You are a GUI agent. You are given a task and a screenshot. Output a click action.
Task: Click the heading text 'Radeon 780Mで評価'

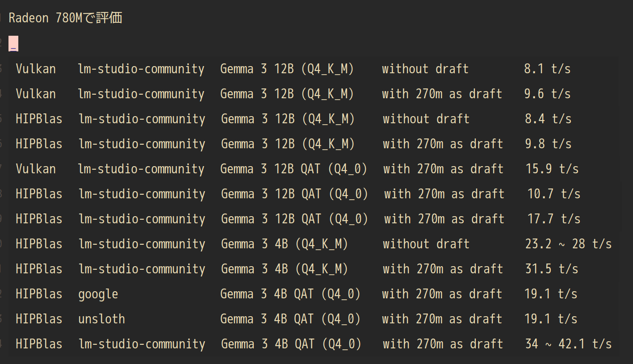pos(65,18)
